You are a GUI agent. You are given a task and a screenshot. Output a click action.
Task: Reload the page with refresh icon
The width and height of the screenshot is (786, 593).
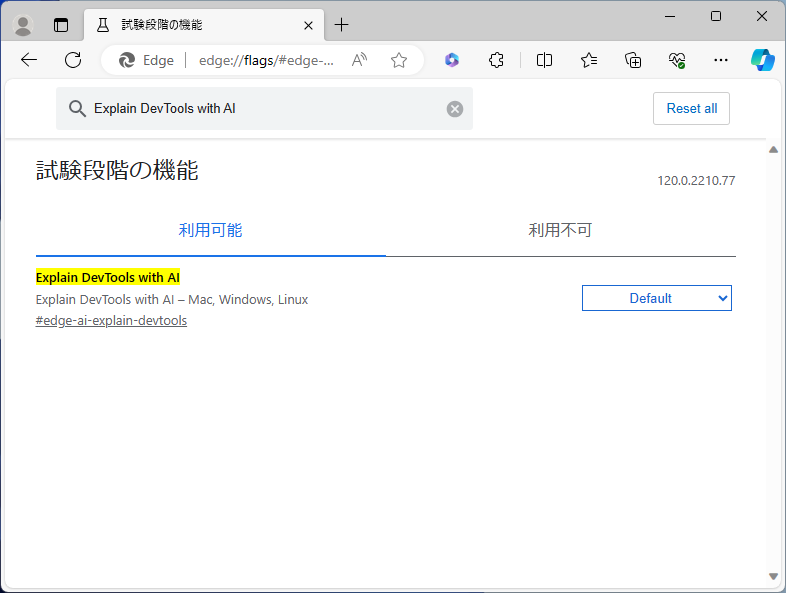click(x=73, y=60)
